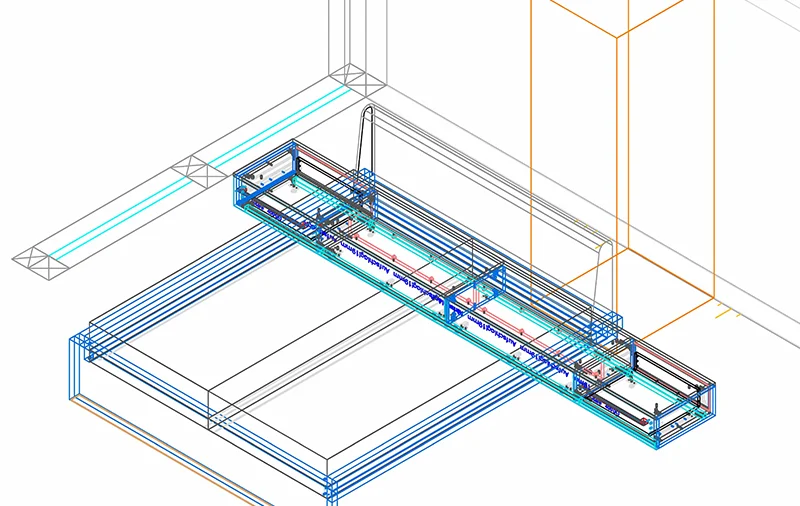Select the blue center divider of the long shelf
Screen dimensions: 800x506
pos(476,293)
